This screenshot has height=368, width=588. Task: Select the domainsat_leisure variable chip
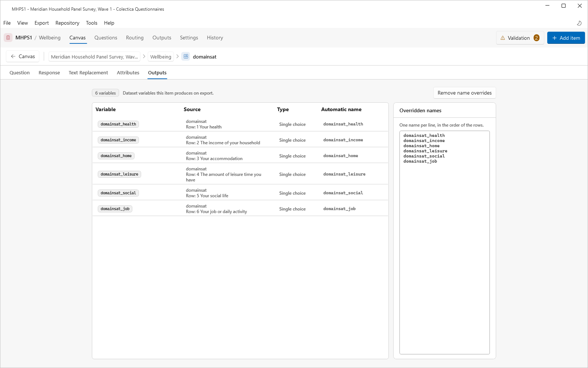tap(119, 174)
